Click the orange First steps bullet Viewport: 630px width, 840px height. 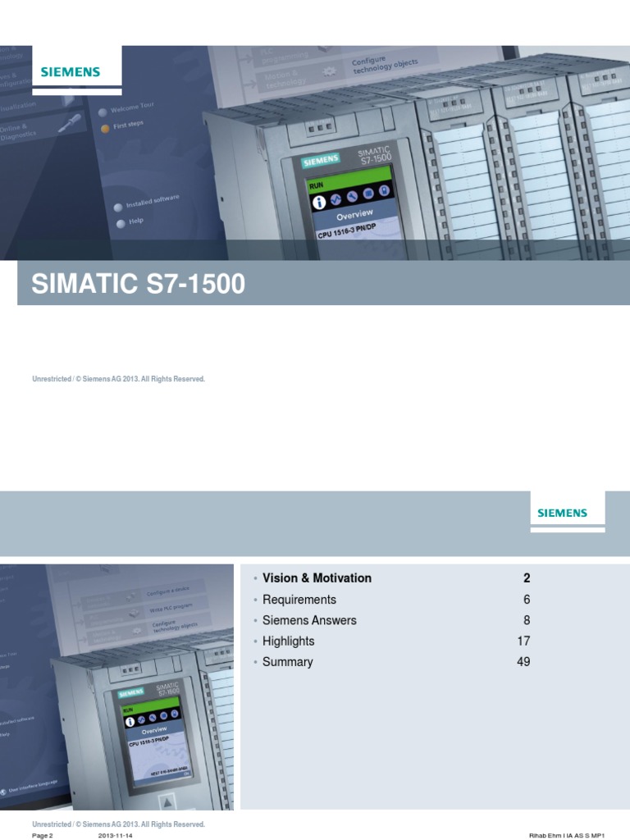coord(105,129)
